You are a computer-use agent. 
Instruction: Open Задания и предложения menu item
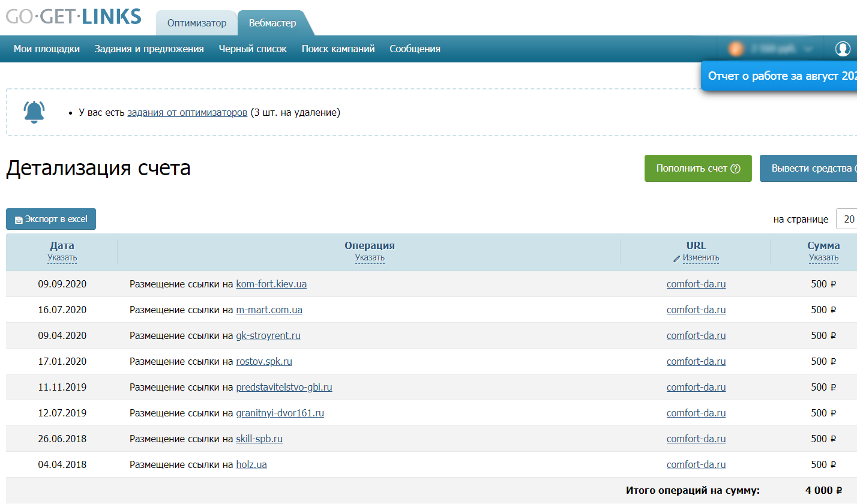(x=149, y=49)
